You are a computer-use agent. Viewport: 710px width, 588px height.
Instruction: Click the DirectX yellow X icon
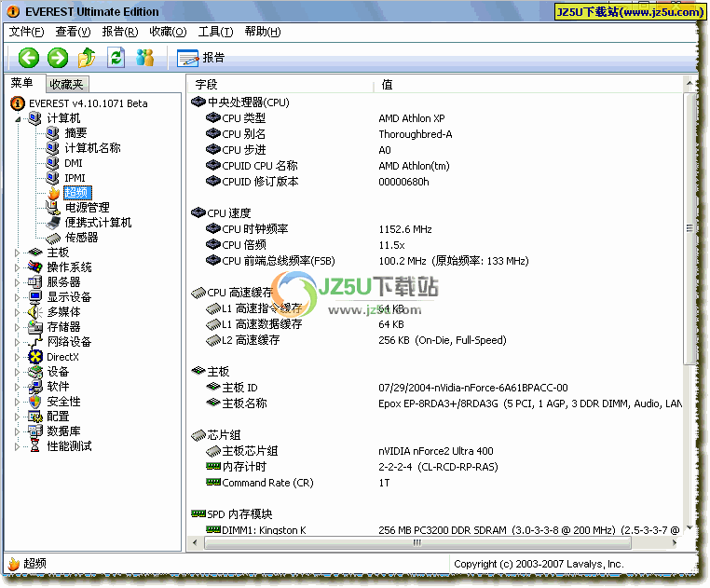pos(35,357)
